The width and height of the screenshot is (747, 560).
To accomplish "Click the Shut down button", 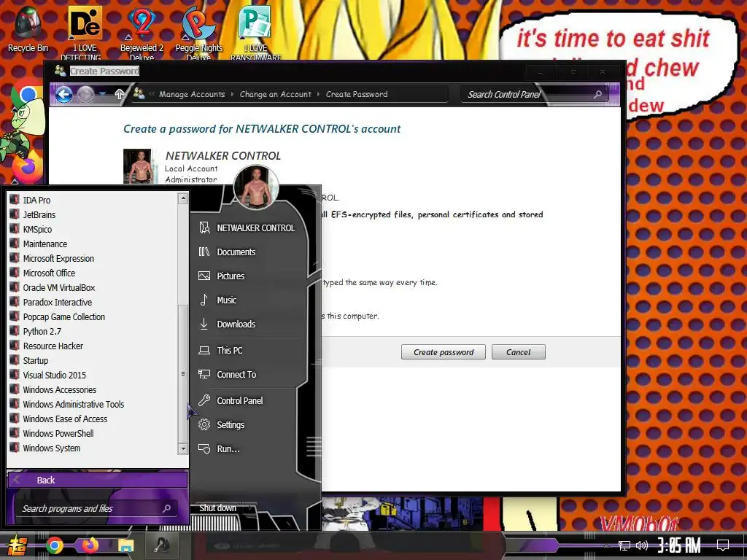I will 217,508.
